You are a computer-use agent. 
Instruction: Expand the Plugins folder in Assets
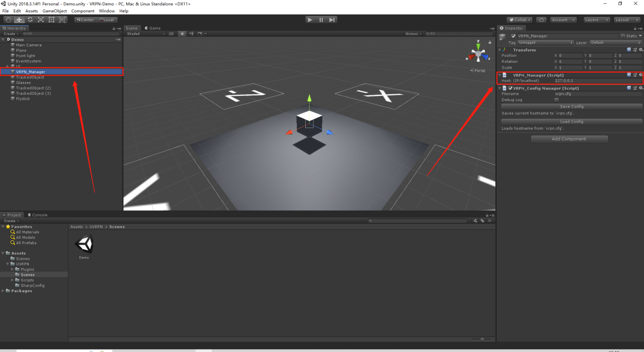12,270
